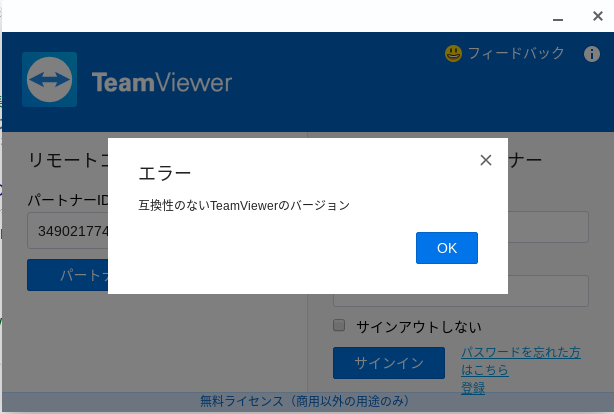Click the 互換性のないTeamViewerのバージョン message
614x414 pixels.
click(244, 205)
